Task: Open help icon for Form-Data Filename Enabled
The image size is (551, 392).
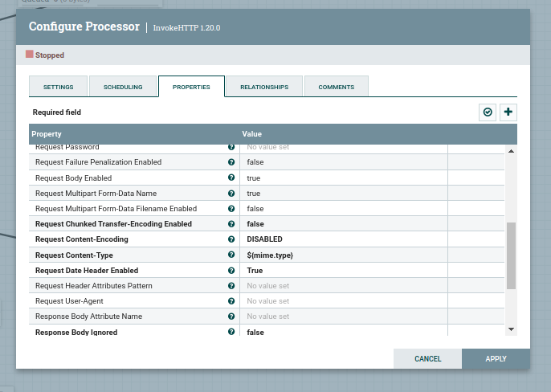Action: (x=231, y=209)
